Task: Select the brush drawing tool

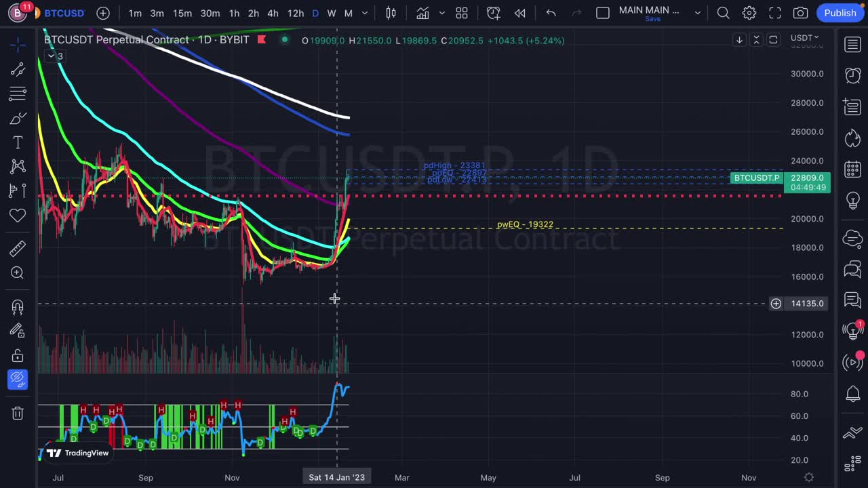Action: (18, 119)
